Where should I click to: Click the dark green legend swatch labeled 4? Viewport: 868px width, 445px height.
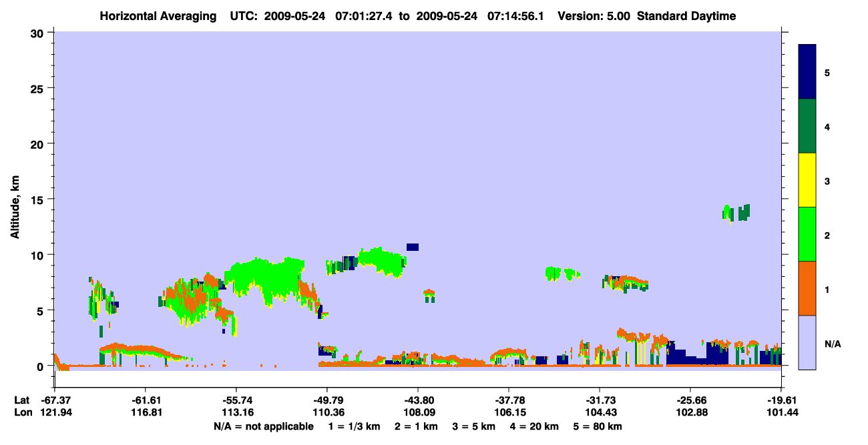(807, 126)
